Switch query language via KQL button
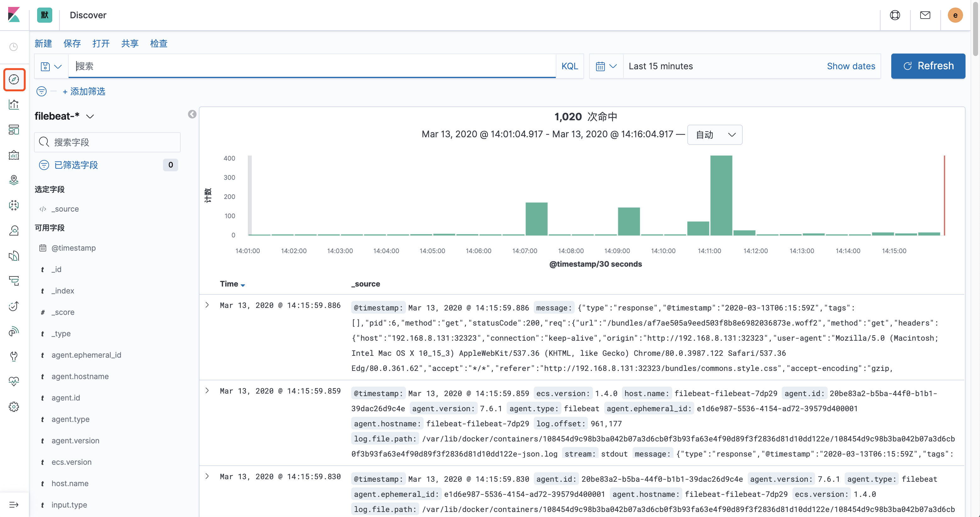980x517 pixels. tap(570, 66)
